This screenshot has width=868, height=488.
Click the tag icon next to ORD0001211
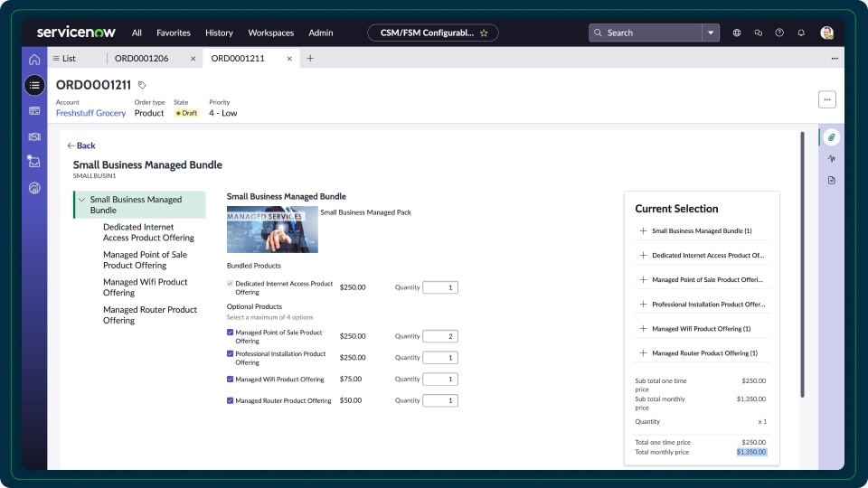142,85
